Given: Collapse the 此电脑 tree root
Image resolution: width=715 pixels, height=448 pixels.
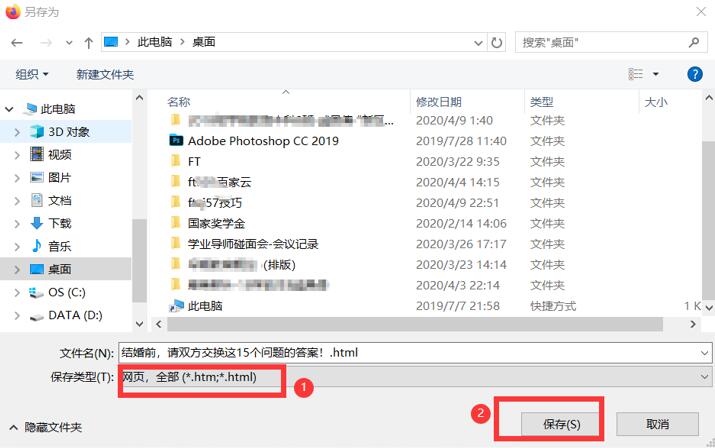Looking at the screenshot, I should pyautogui.click(x=9, y=109).
